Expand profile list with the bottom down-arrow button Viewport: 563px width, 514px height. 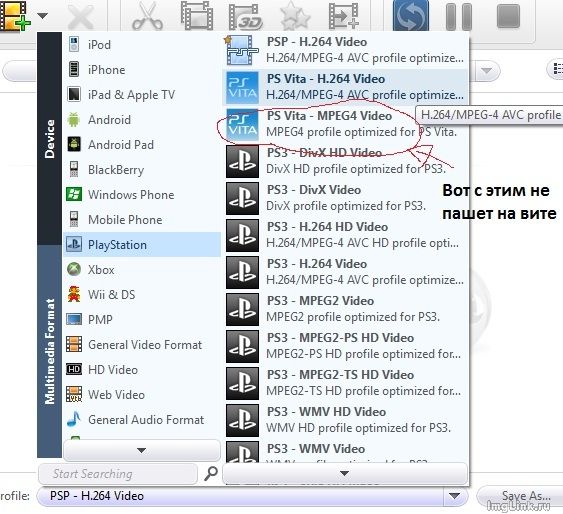[x=345, y=473]
